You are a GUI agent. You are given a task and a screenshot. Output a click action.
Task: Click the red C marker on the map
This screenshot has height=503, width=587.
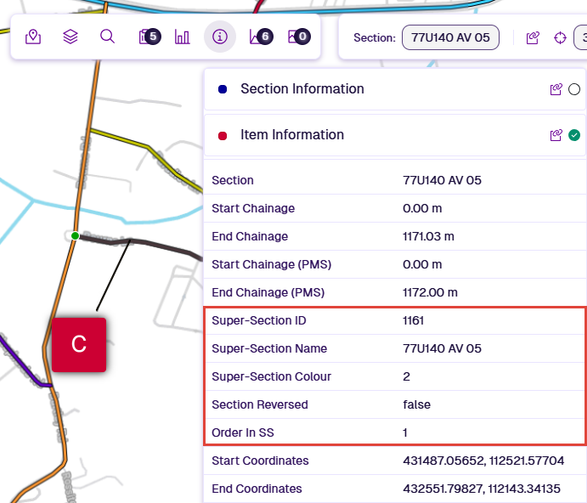[x=79, y=345]
